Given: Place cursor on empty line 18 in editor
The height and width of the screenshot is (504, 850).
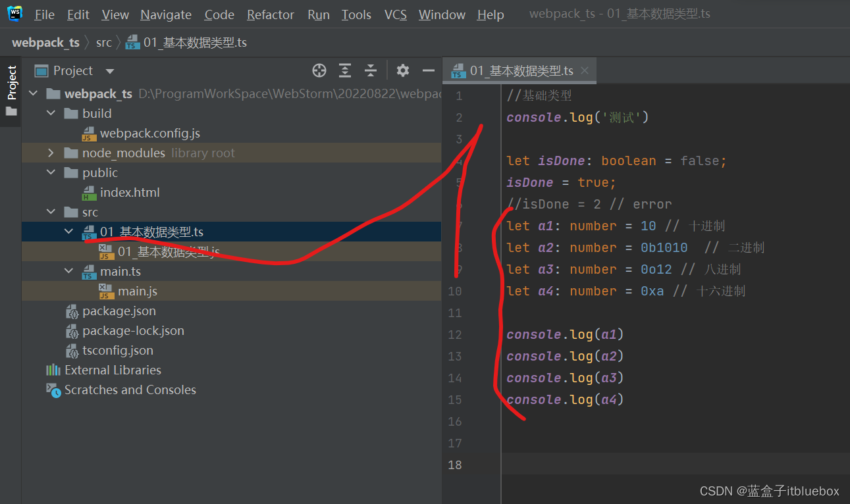Looking at the screenshot, I should point(676,465).
